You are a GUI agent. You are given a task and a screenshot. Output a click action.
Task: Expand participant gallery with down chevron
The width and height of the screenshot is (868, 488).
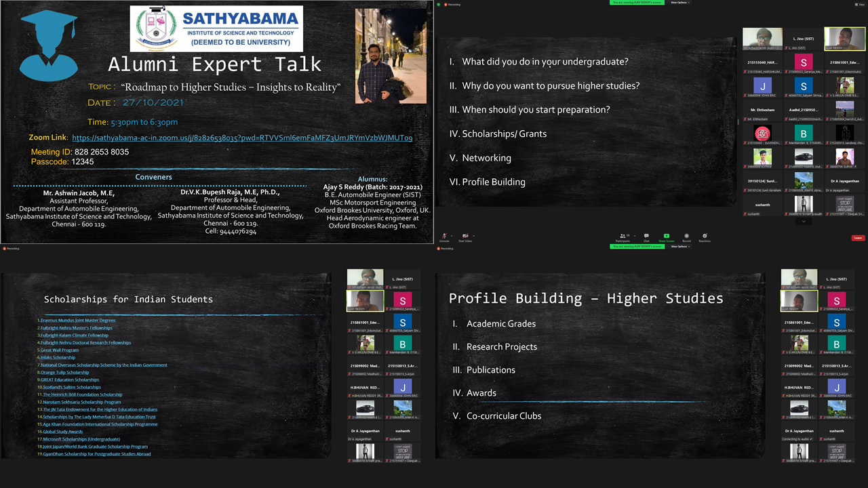(804, 221)
